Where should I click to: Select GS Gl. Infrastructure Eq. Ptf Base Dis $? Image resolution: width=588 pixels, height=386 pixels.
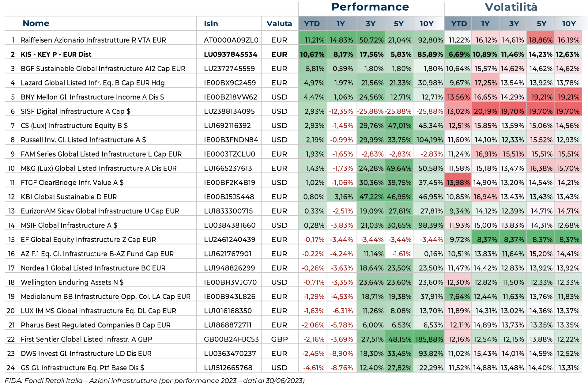pyautogui.click(x=82, y=368)
